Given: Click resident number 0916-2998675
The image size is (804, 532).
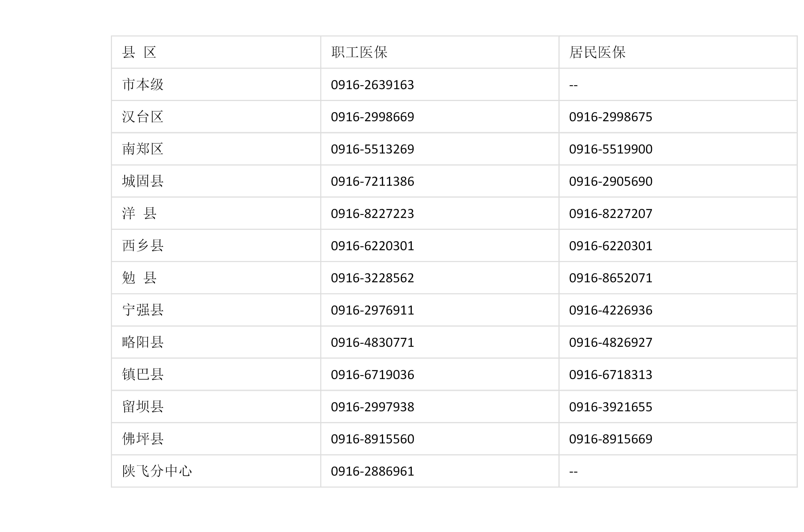Looking at the screenshot, I should point(611,117).
